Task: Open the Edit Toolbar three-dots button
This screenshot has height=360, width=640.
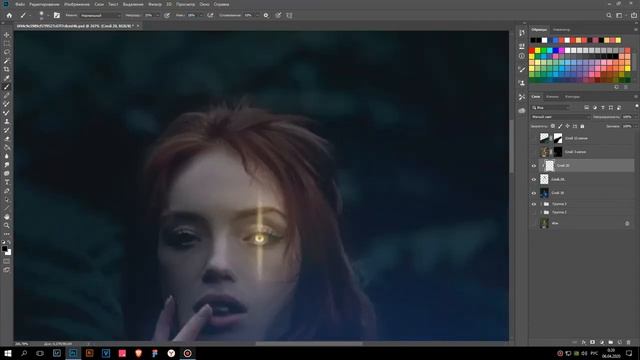Action: [7, 234]
